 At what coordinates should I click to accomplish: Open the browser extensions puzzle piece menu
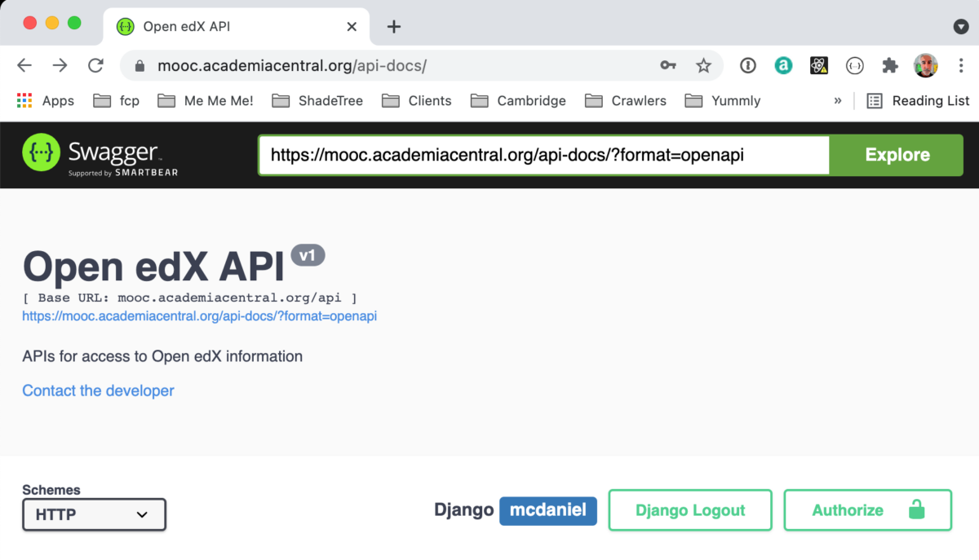(890, 65)
